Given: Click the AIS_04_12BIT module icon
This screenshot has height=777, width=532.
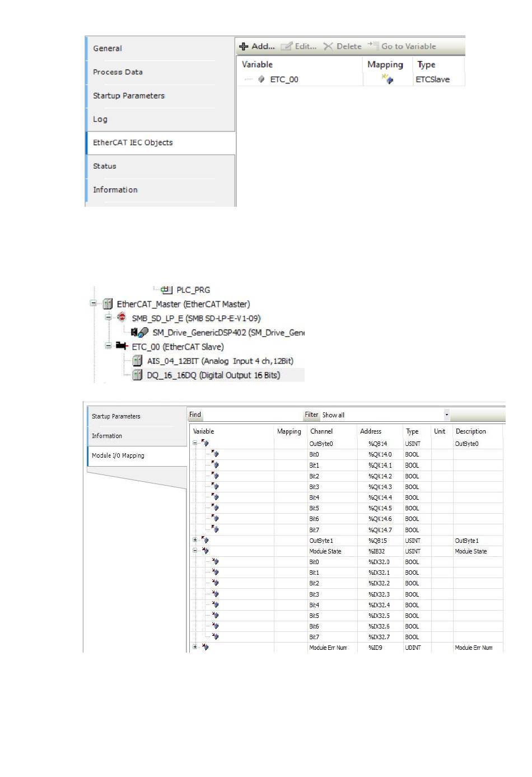Looking at the screenshot, I should pos(137,361).
